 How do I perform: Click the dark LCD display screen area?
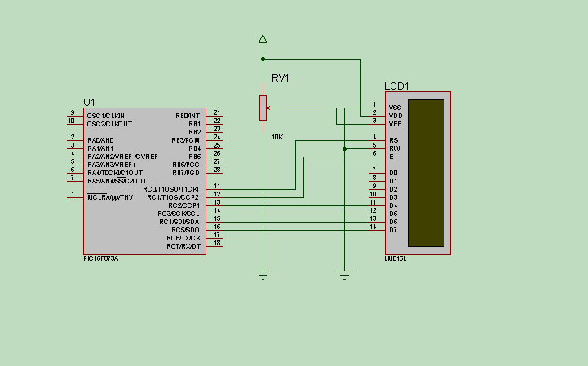point(427,173)
